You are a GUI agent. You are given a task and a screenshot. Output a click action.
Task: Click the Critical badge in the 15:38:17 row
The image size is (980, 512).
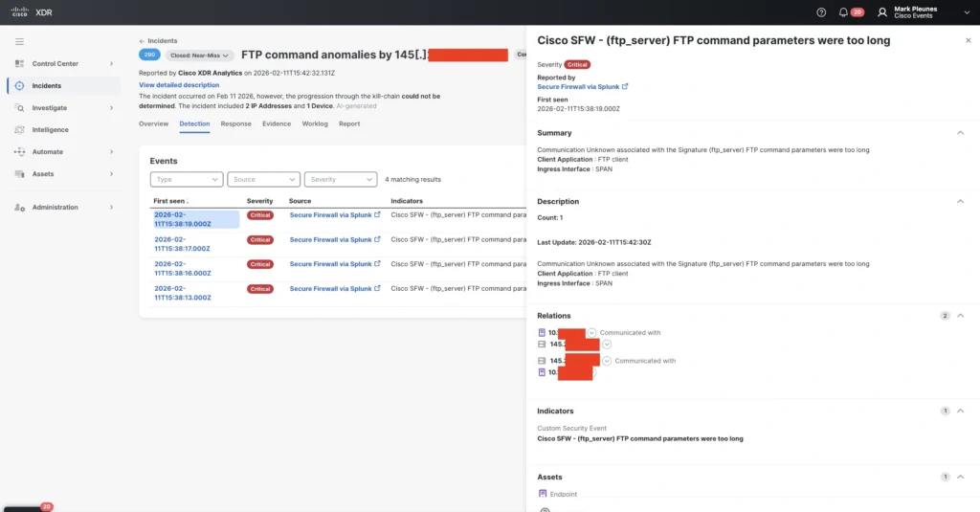[260, 240]
